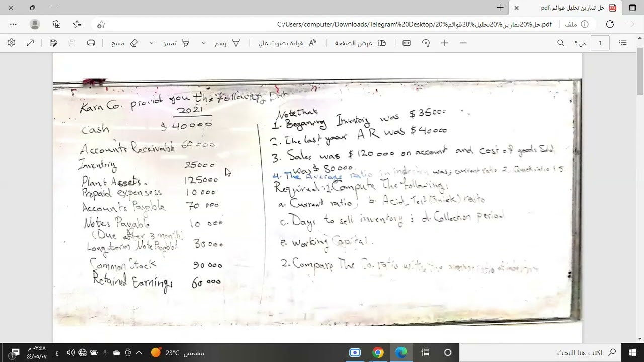Zoom out with minus icon

point(463,43)
